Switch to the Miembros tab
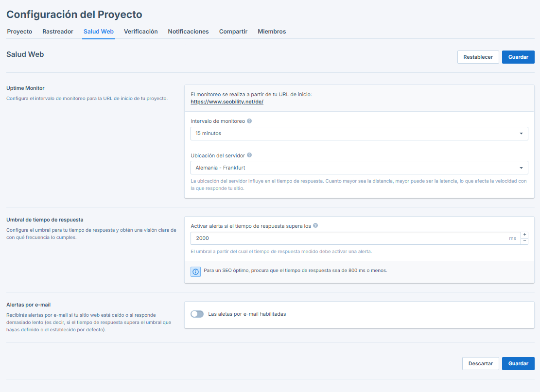The height and width of the screenshot is (392, 540). point(272,31)
